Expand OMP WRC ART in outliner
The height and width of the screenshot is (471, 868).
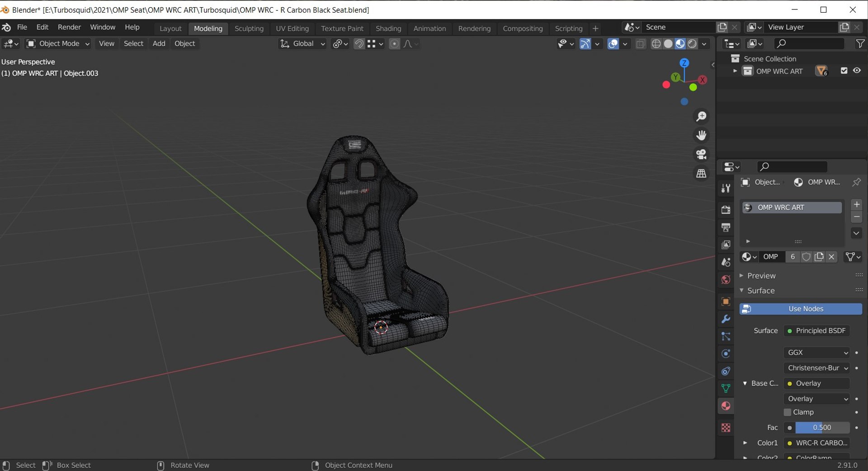tap(735, 71)
